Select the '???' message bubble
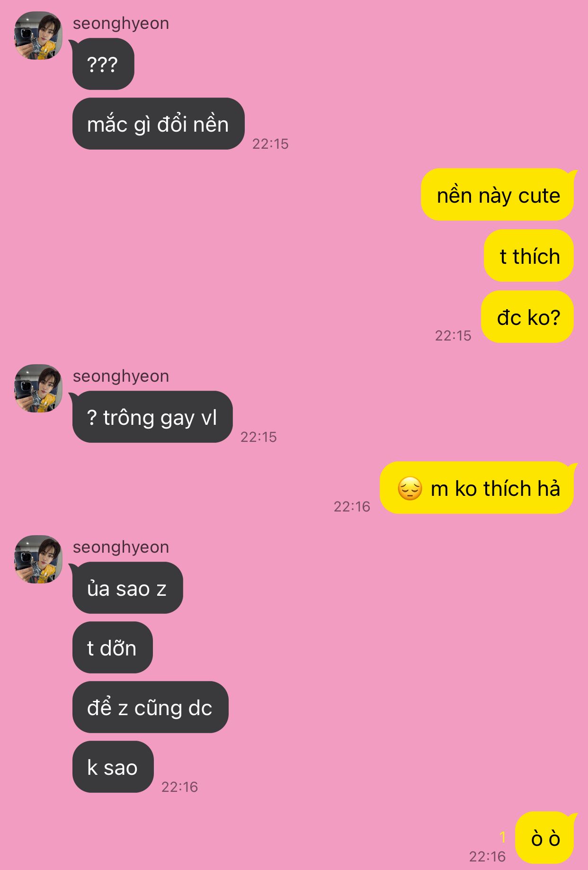The width and height of the screenshot is (588, 870). point(103,64)
